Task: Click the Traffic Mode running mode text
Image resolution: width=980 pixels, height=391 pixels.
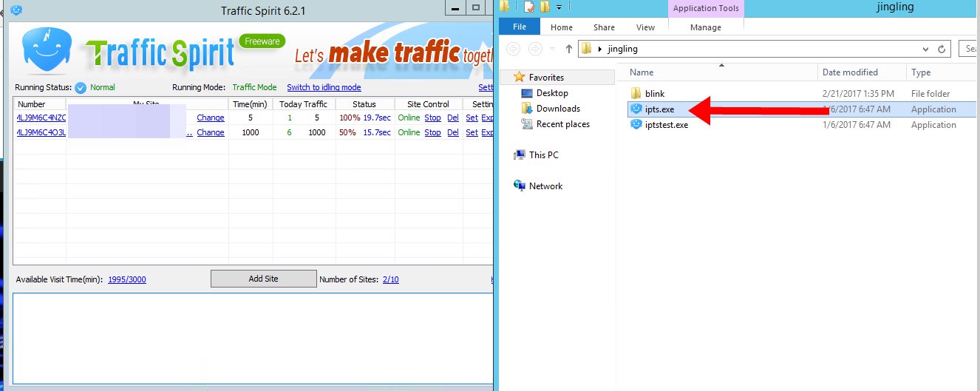Action: [x=254, y=87]
